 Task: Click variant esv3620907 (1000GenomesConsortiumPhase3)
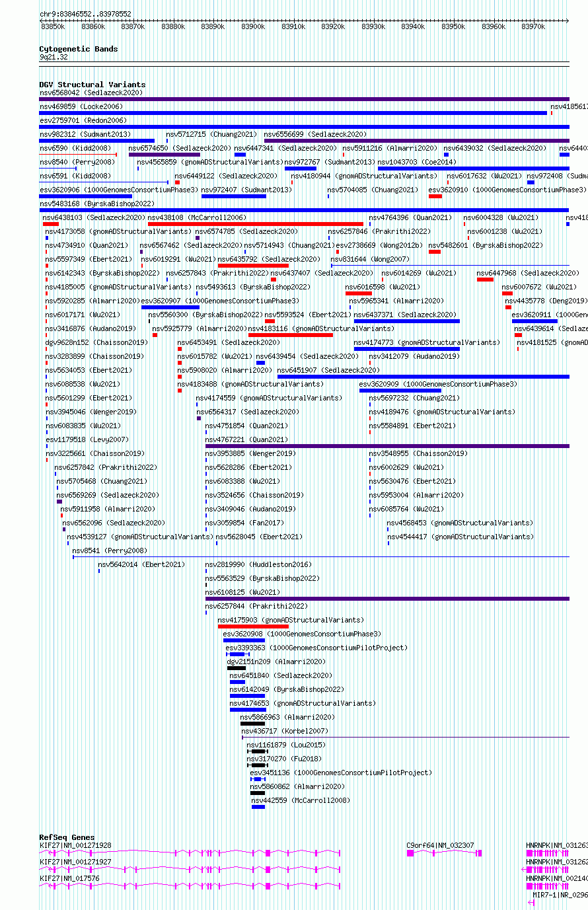220,301
